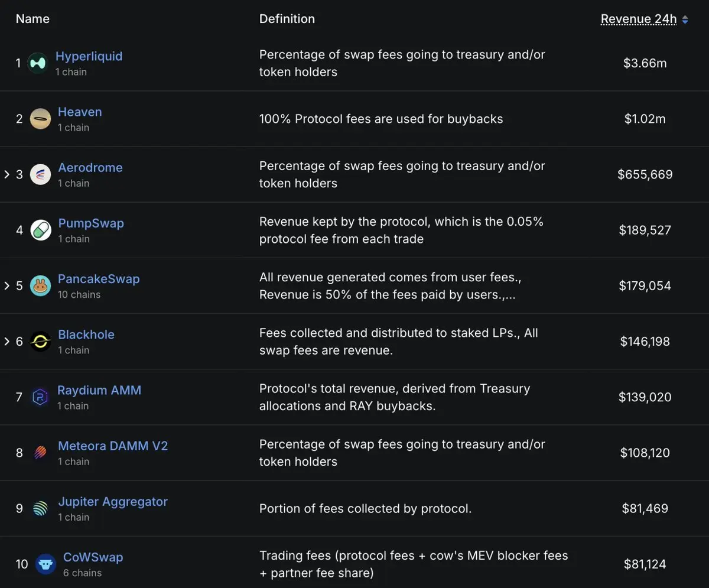Click the Blackhole staked LPs definition
This screenshot has height=588, width=709.
click(399, 342)
